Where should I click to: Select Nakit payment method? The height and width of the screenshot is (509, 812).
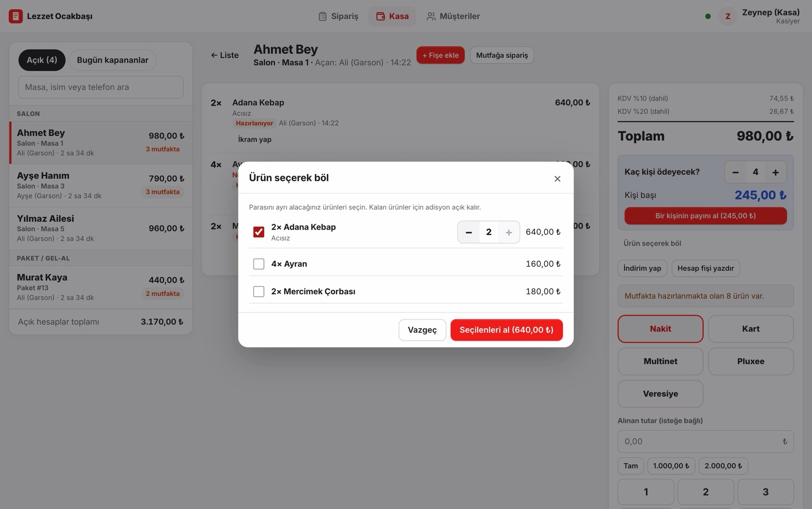[x=660, y=329]
